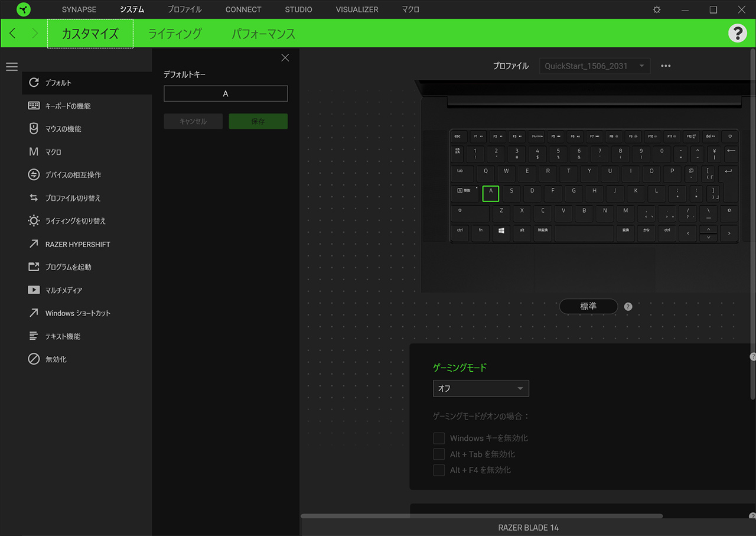Select the D key on keyboard
The height and width of the screenshot is (536, 756).
pyautogui.click(x=532, y=193)
